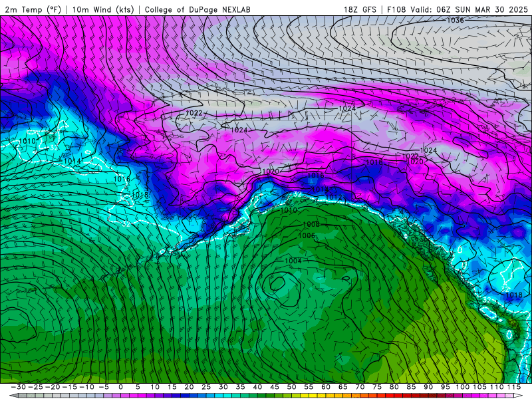This screenshot has height=399, width=532.
Task: Click the 75 label on the color scale
Action: click(x=377, y=387)
